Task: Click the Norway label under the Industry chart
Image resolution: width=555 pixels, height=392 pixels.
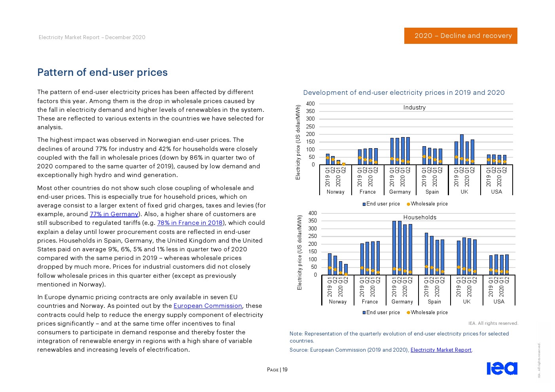Action: [x=335, y=192]
